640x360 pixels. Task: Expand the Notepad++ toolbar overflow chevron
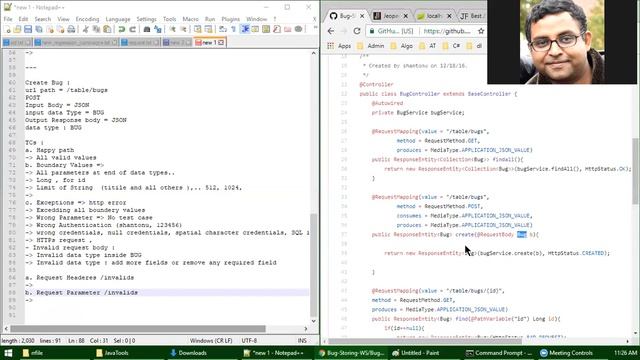pyautogui.click(x=315, y=27)
